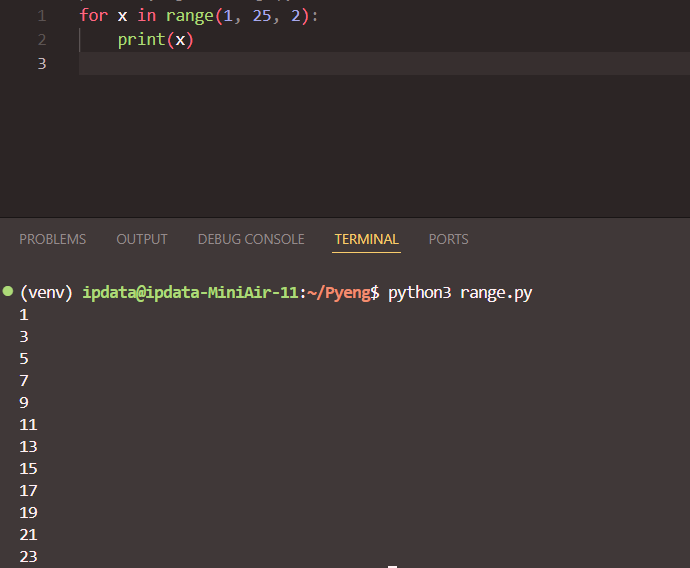Activate the TERMINAL tab
Image resolution: width=690 pixels, height=568 pixels.
click(x=366, y=239)
